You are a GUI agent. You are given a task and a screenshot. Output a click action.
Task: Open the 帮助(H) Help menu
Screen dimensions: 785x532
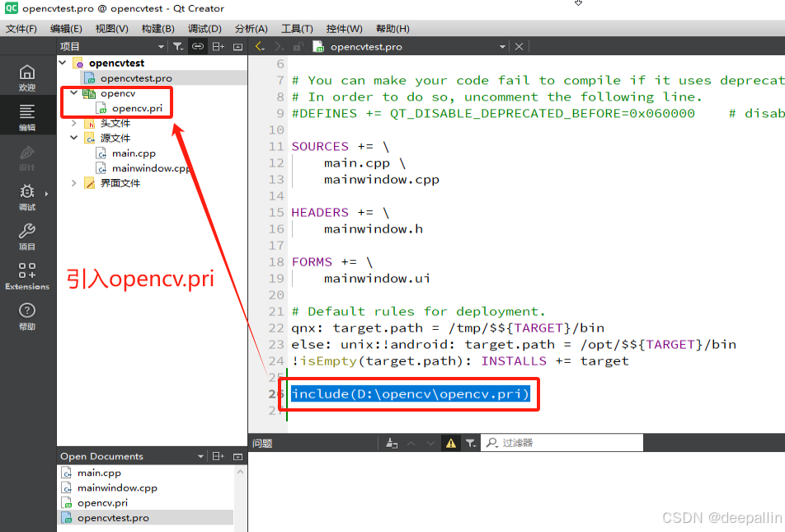coord(392,29)
